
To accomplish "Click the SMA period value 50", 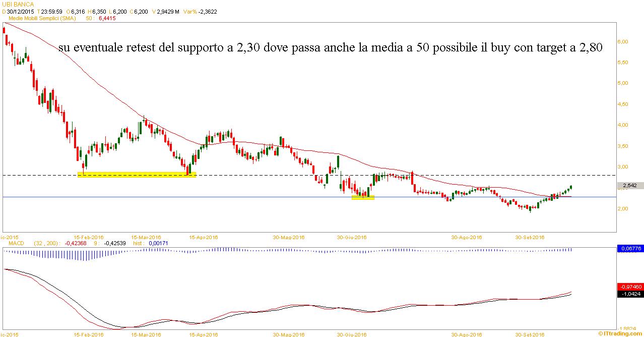I will (x=90, y=18).
